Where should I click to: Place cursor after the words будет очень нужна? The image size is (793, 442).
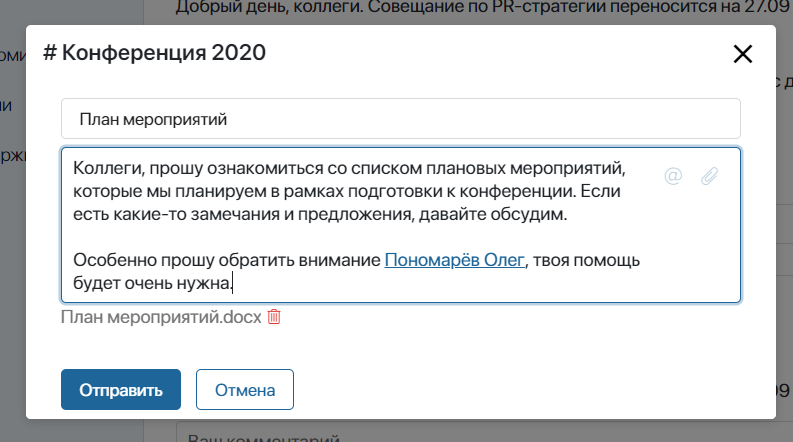(x=232, y=283)
